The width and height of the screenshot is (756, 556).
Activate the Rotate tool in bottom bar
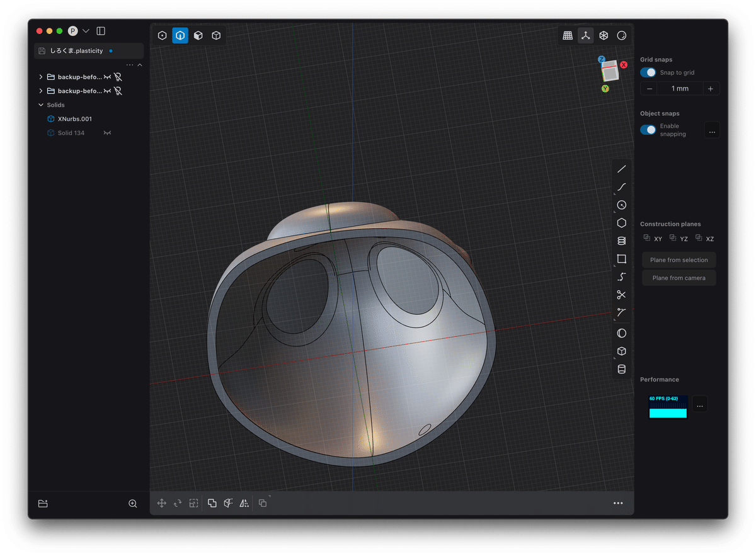coord(178,503)
